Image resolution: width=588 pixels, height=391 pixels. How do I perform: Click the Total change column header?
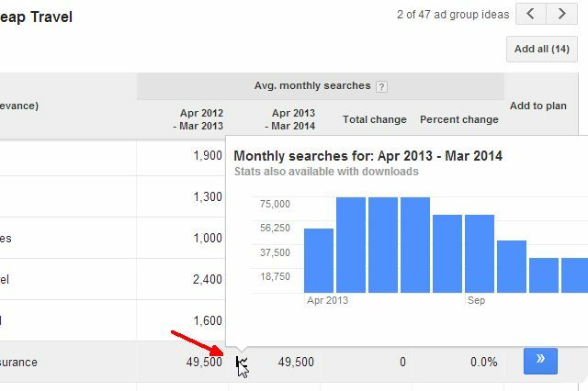click(375, 119)
